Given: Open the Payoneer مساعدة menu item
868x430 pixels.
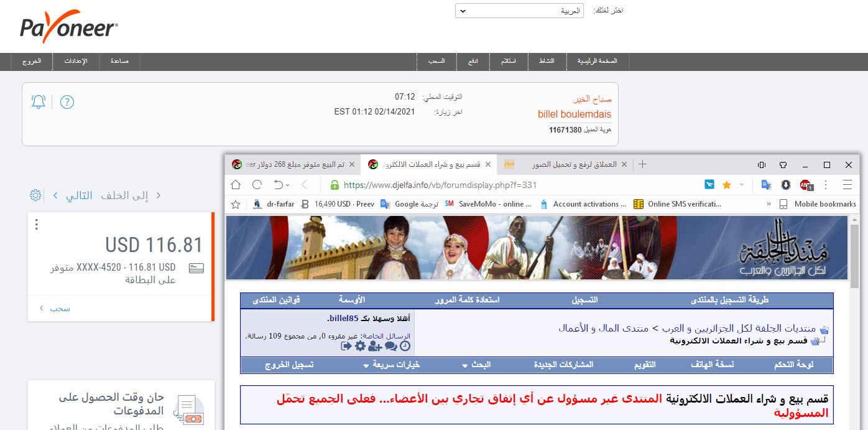Looking at the screenshot, I should pos(119,62).
